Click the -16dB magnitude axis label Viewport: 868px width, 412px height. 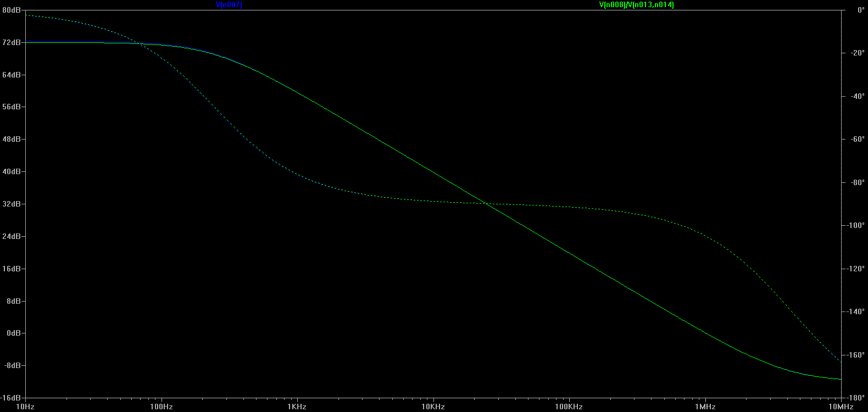pos(12,398)
